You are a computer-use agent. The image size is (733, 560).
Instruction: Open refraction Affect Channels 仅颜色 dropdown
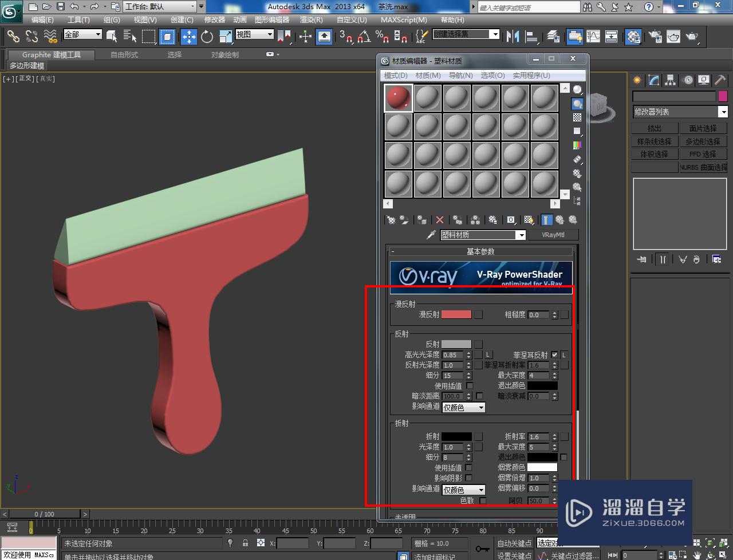[x=464, y=490]
